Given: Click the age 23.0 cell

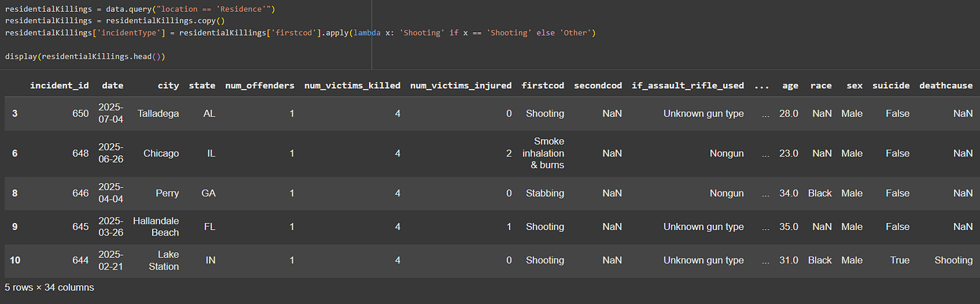Looking at the screenshot, I should (789, 153).
